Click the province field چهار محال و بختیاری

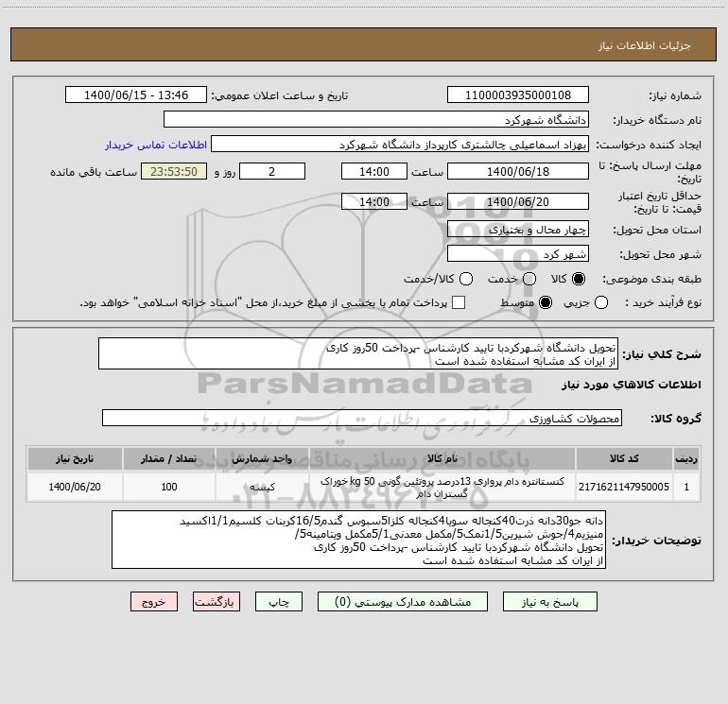click(x=518, y=229)
